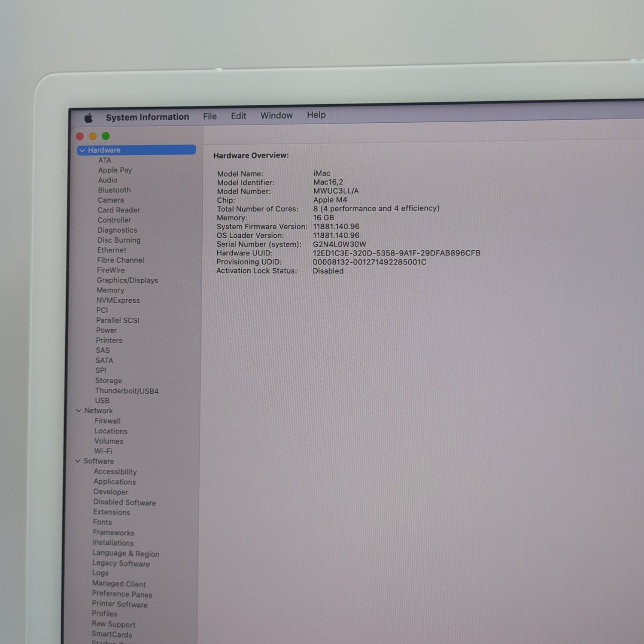Select Applications under Software
This screenshot has width=644, height=644.
115,482
